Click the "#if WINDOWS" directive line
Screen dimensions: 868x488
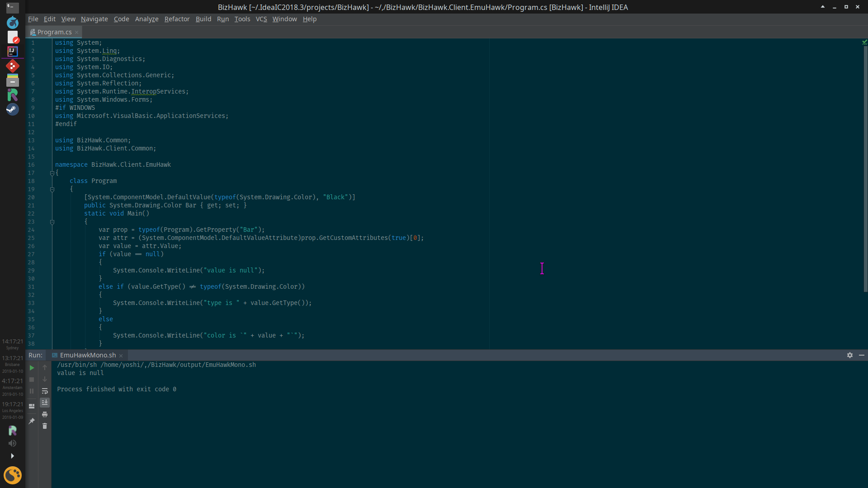[x=75, y=108]
